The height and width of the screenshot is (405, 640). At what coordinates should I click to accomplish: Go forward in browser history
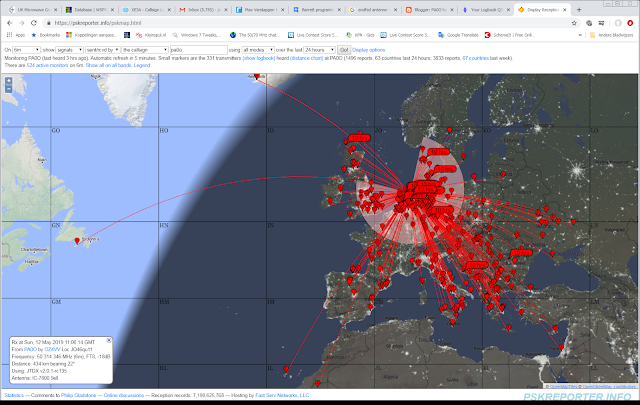[x=22, y=23]
